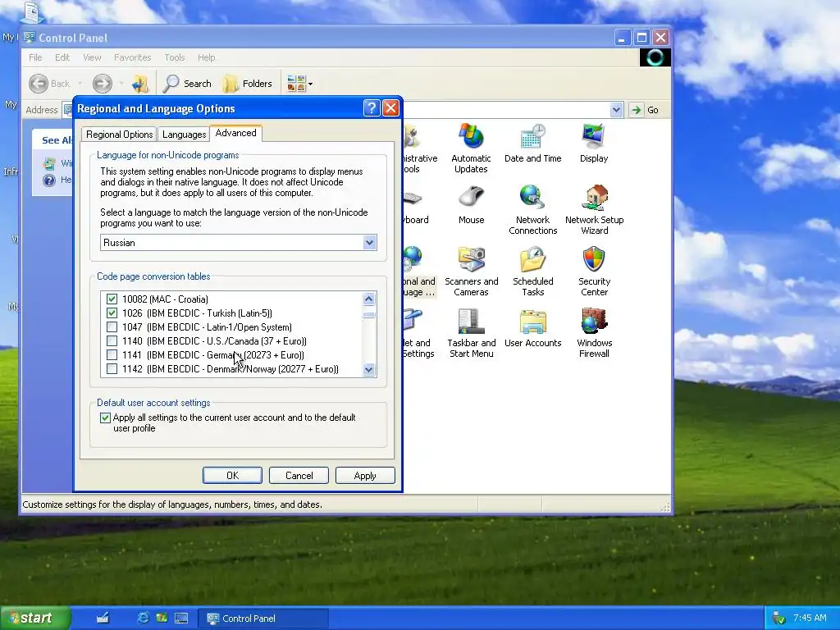The width and height of the screenshot is (840, 630).
Task: Click the dialog Help question mark button
Action: point(372,108)
